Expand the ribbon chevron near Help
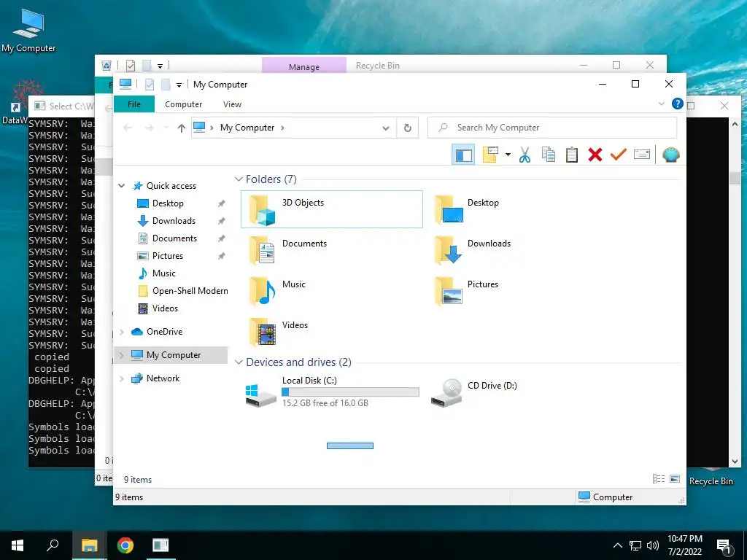This screenshot has width=747, height=560. pos(661,104)
